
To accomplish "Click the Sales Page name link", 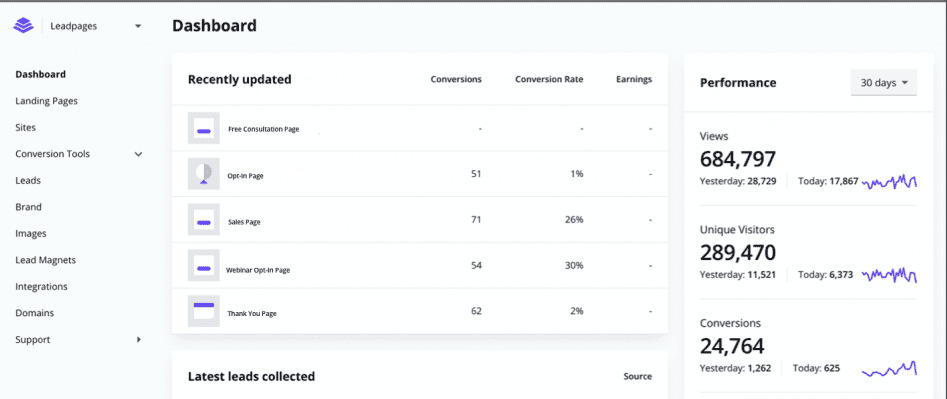I will (x=244, y=222).
